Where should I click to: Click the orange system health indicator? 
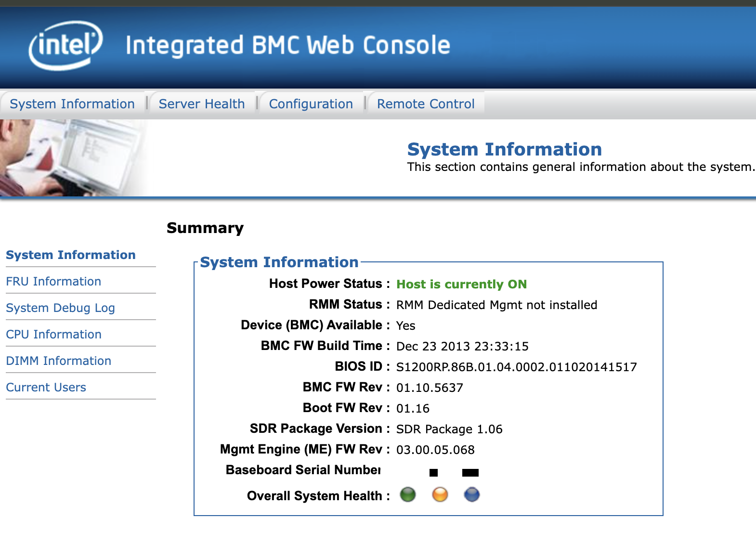440,494
